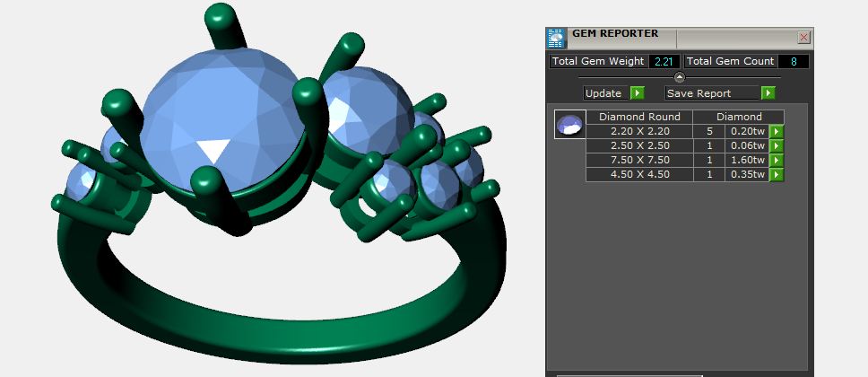
Task: Click the Total Gem Weight label
Action: [598, 62]
